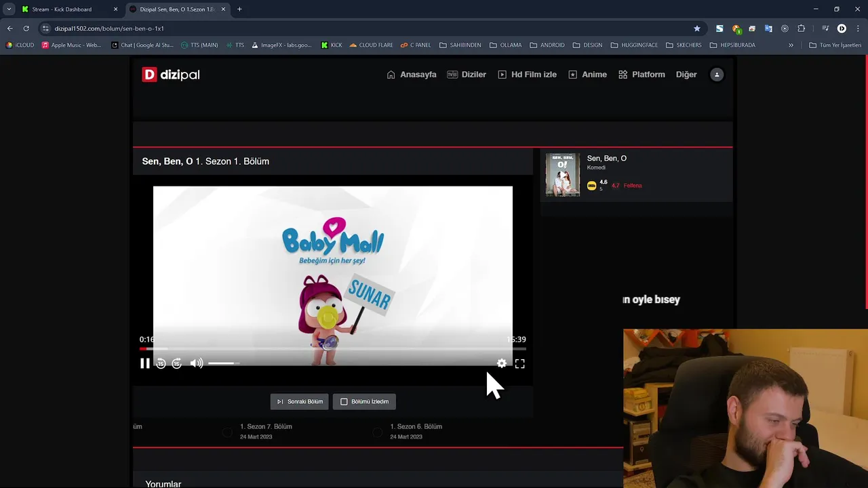Click the Yorumlar heading
Image resolution: width=868 pixels, height=488 pixels.
coord(163,484)
